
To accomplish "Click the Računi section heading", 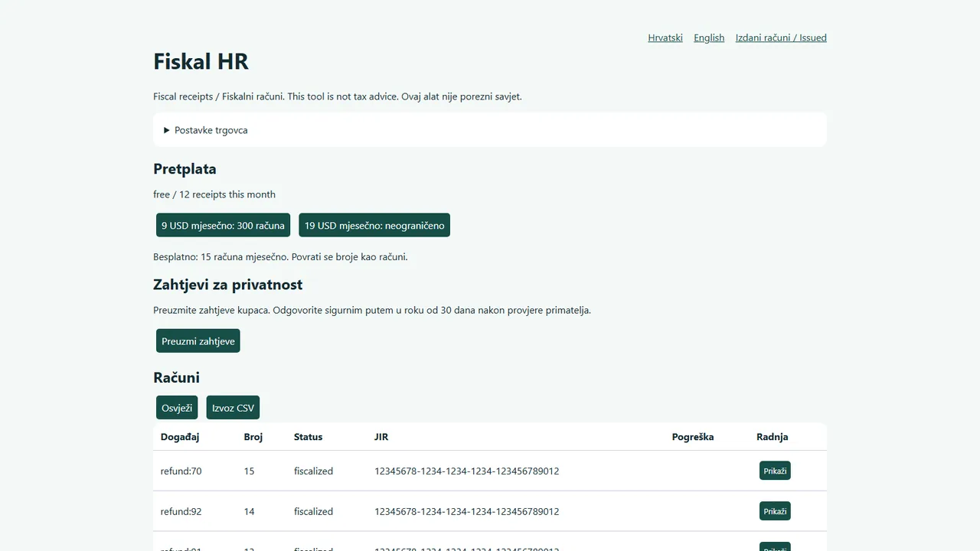I will (176, 377).
